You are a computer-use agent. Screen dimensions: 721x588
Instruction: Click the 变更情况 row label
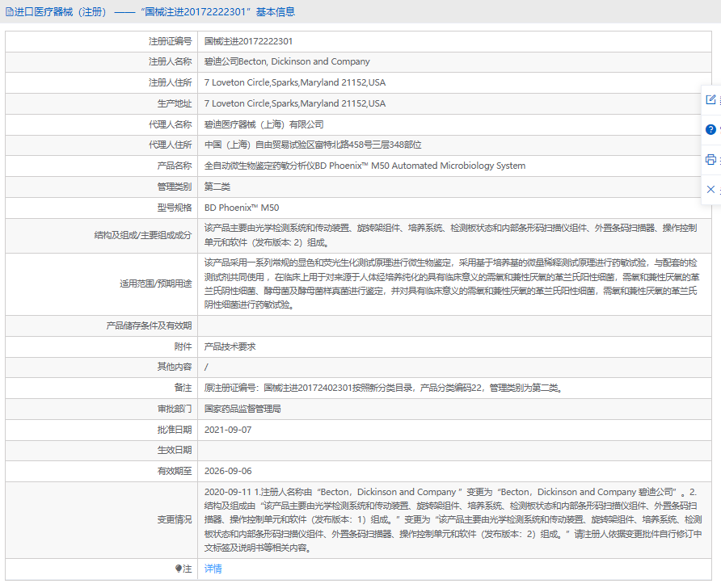[x=175, y=520]
